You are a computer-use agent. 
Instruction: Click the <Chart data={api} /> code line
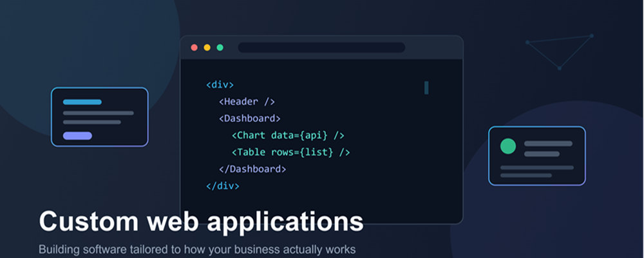tap(288, 135)
